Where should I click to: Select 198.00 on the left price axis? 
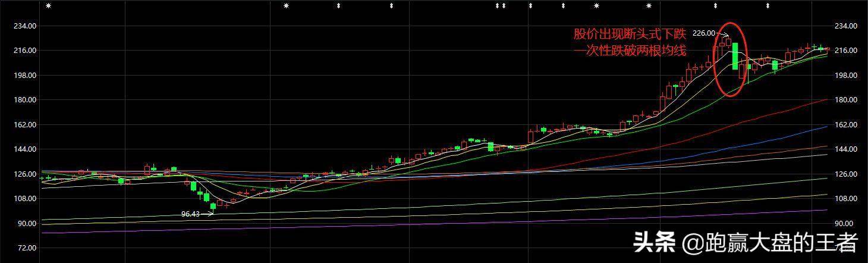pos(25,76)
